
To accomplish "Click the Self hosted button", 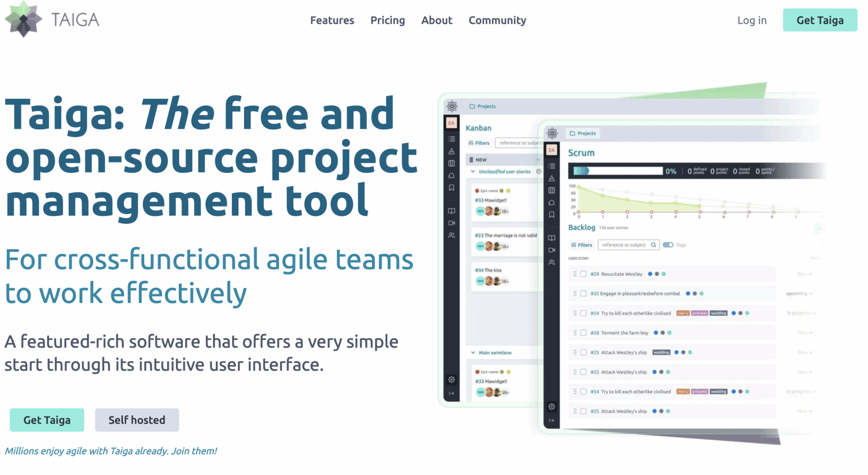I will 137,420.
